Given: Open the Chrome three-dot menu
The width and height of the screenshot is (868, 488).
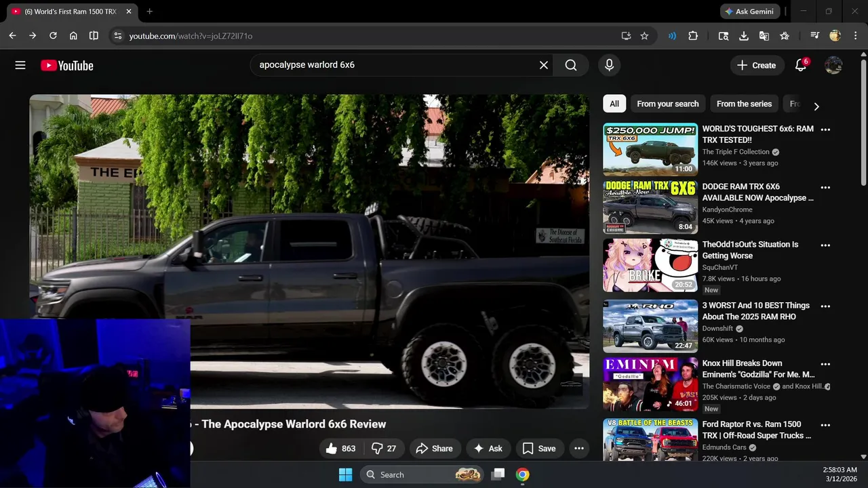Looking at the screenshot, I should tap(856, 36).
